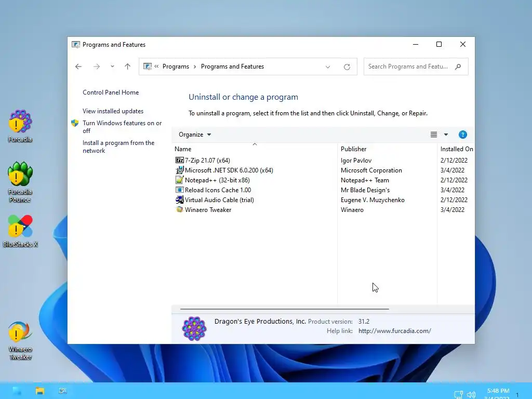Click the Notepad++ program icon
This screenshot has width=532, height=399.
pos(179,180)
